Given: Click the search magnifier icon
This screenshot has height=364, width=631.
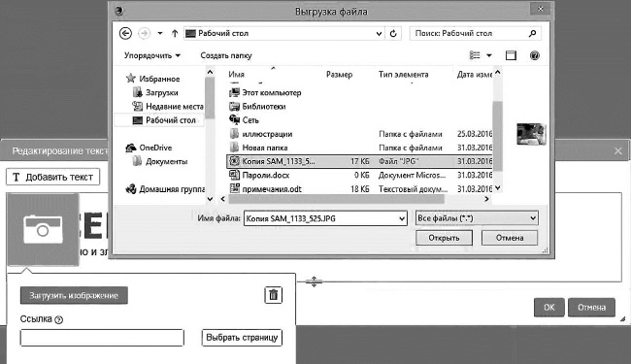Looking at the screenshot, I should [532, 33].
